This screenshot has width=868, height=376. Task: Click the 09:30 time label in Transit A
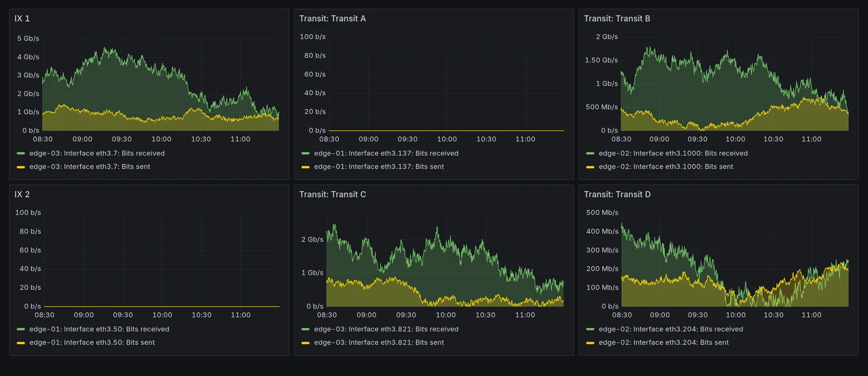pyautogui.click(x=407, y=139)
